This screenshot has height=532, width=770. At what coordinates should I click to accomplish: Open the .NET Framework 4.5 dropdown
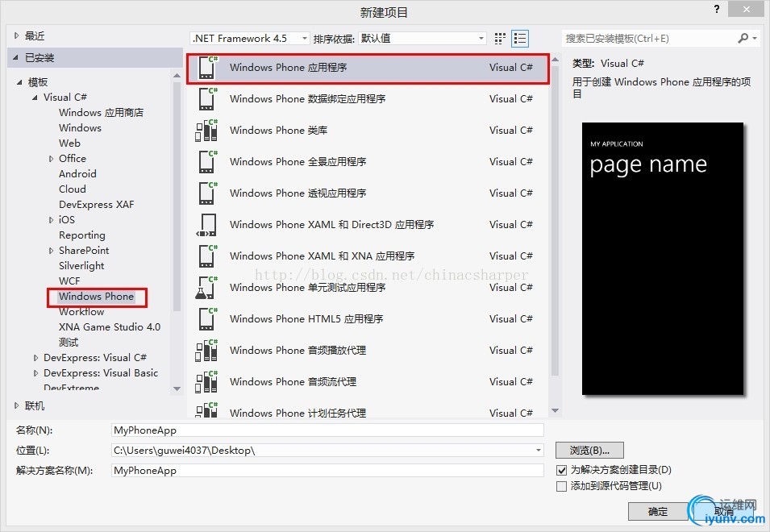click(250, 38)
